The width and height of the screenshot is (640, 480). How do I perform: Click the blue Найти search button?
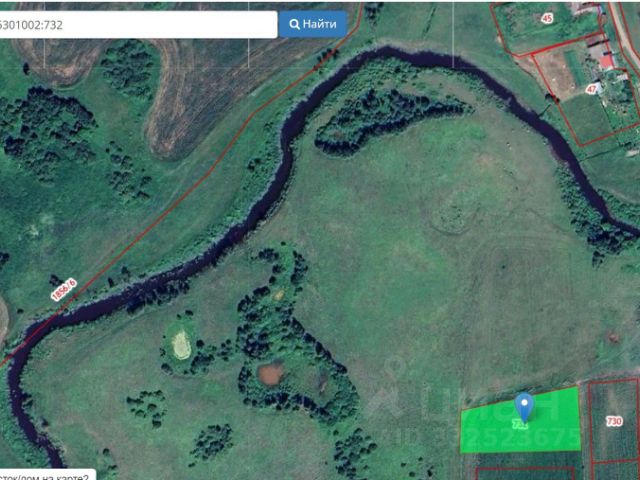313,24
